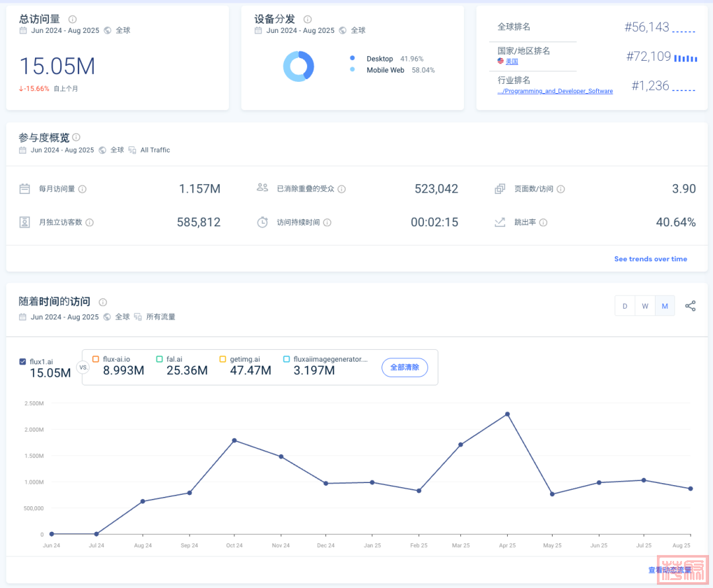Click info icon next to 每月访问量

(x=83, y=189)
